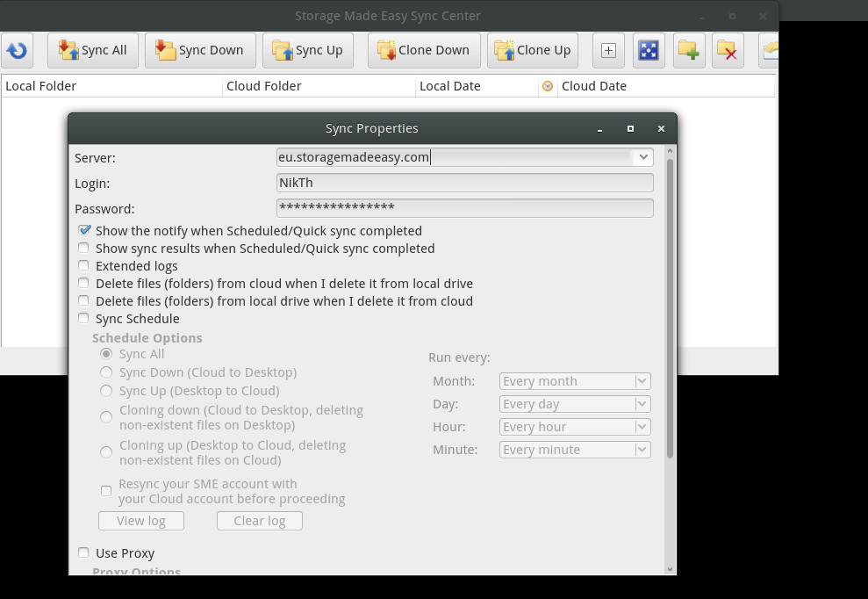
Task: Enable the Sync Schedule checkbox
Action: click(x=84, y=319)
